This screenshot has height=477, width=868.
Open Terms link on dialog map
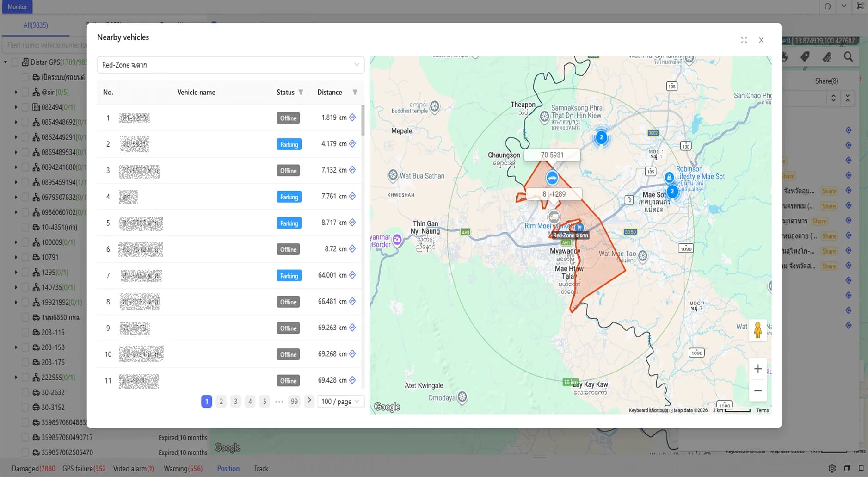(763, 410)
